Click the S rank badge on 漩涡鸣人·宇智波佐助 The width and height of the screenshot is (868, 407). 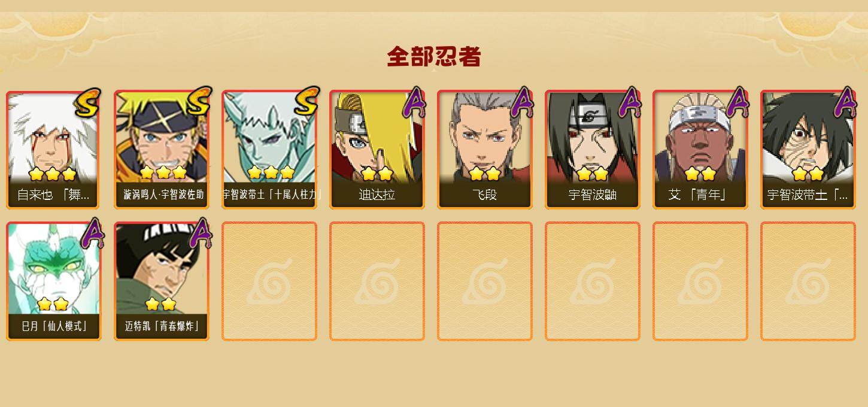198,101
